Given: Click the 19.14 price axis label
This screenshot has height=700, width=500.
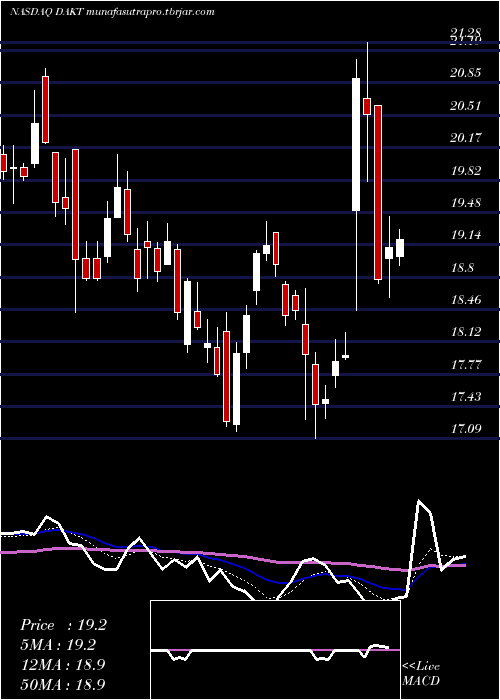Looking at the screenshot, I should (x=466, y=235).
